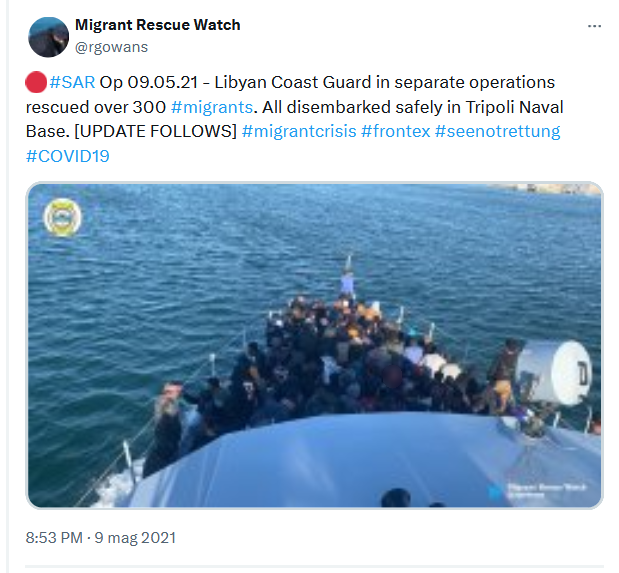Select the #frontex hashtag
The width and height of the screenshot is (619, 573).
pyautogui.click(x=396, y=131)
